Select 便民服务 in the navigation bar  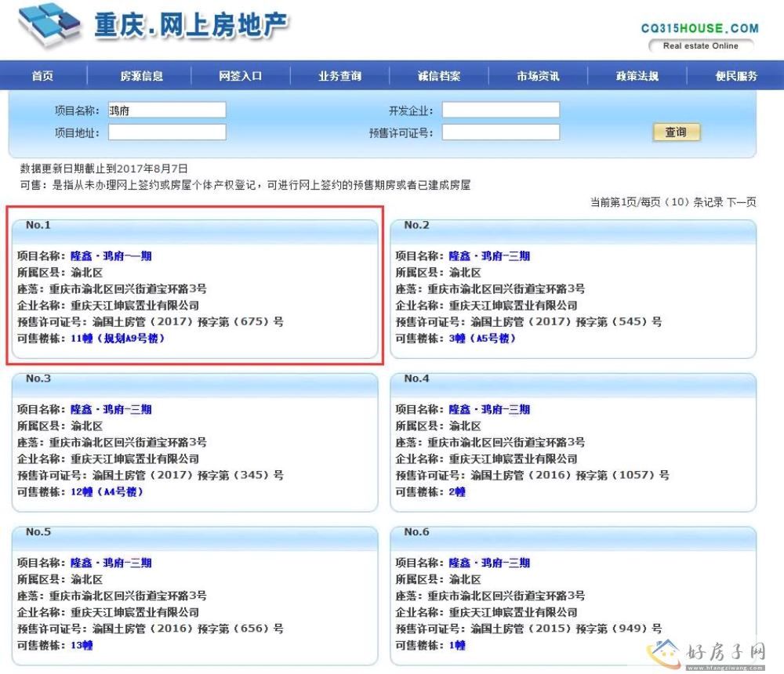(x=736, y=76)
